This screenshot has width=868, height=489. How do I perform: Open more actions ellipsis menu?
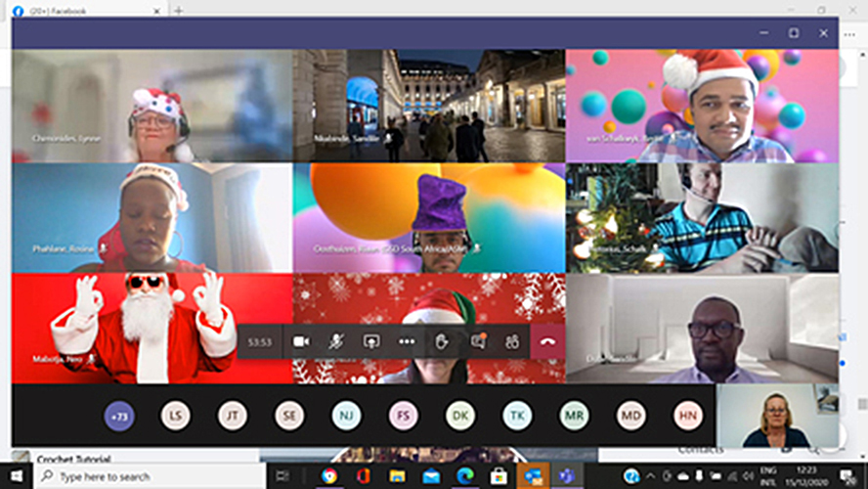(407, 341)
